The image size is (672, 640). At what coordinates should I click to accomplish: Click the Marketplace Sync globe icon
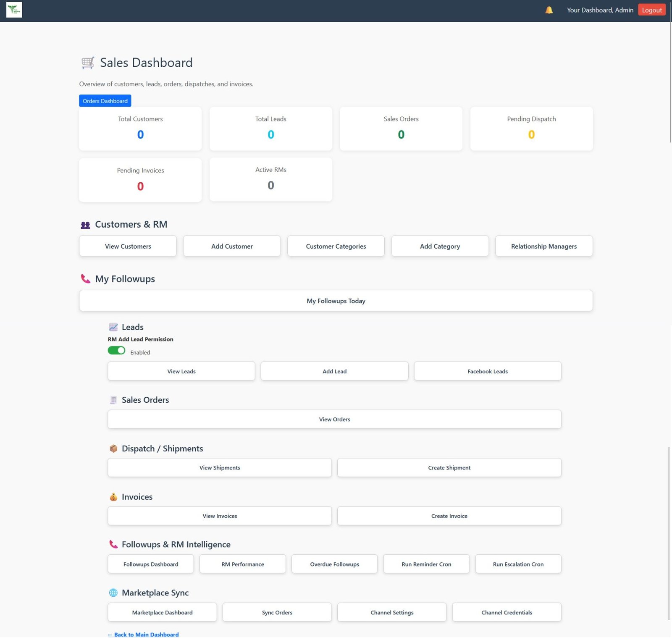[113, 593]
